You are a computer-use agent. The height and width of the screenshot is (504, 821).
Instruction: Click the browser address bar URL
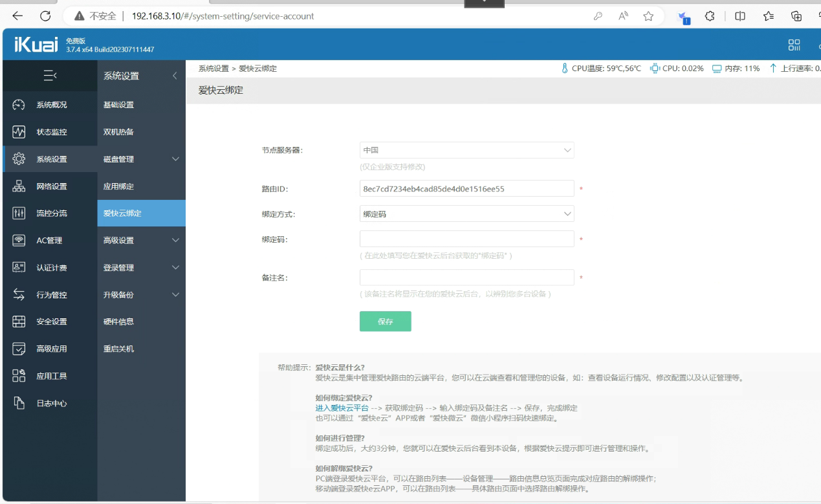point(223,16)
